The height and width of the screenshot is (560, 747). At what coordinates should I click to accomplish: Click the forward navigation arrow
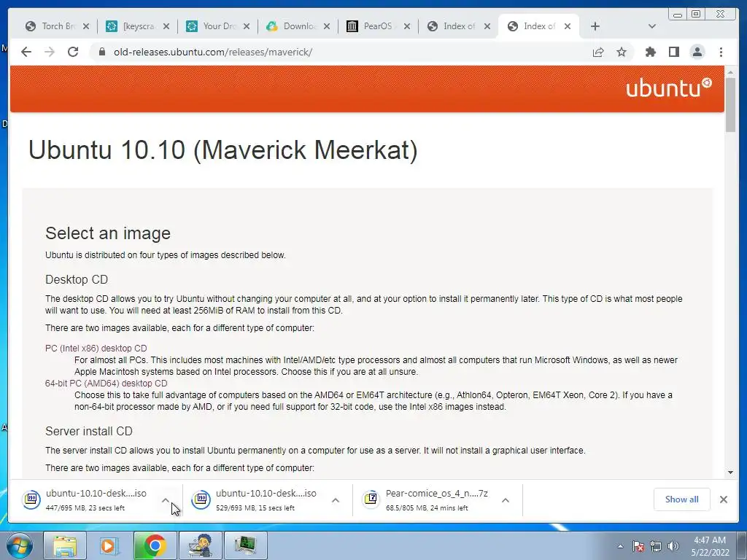point(50,52)
